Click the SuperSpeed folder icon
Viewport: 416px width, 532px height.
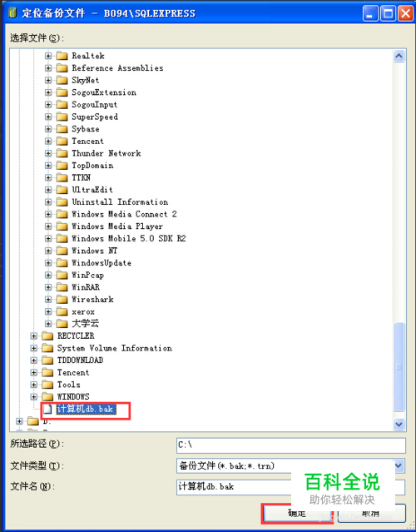click(x=62, y=117)
